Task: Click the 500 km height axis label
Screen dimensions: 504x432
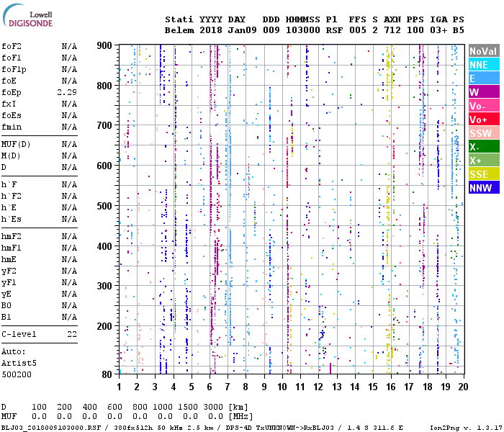Action: click(x=104, y=206)
